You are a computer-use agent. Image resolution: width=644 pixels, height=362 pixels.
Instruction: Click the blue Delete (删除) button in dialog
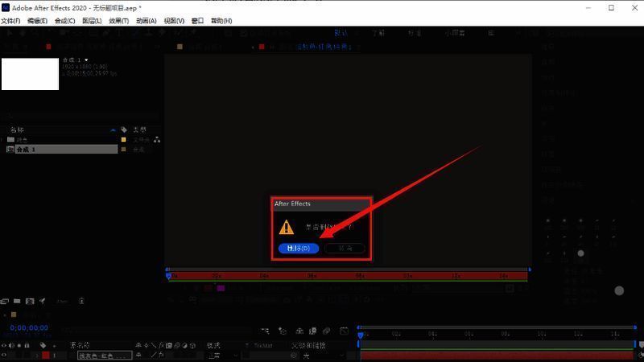[299, 249]
